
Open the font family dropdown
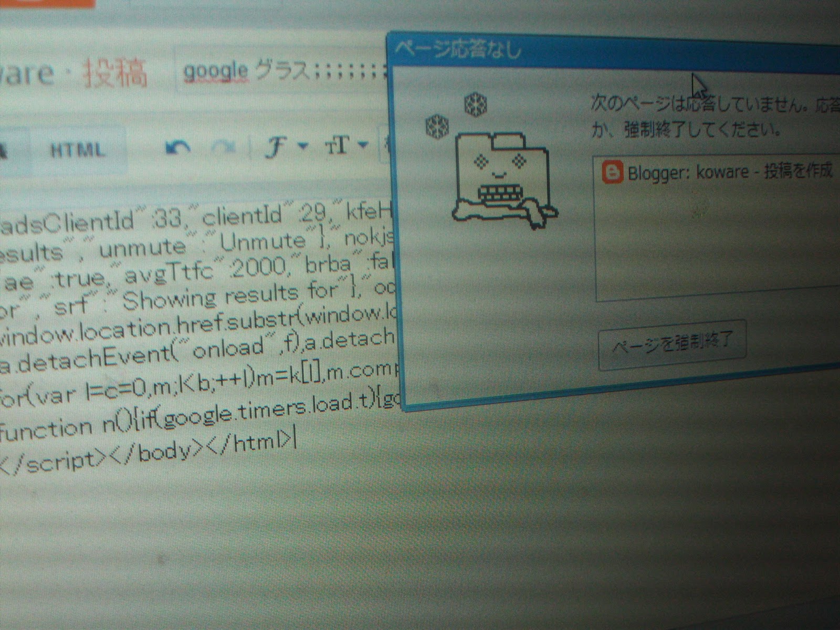(x=286, y=146)
